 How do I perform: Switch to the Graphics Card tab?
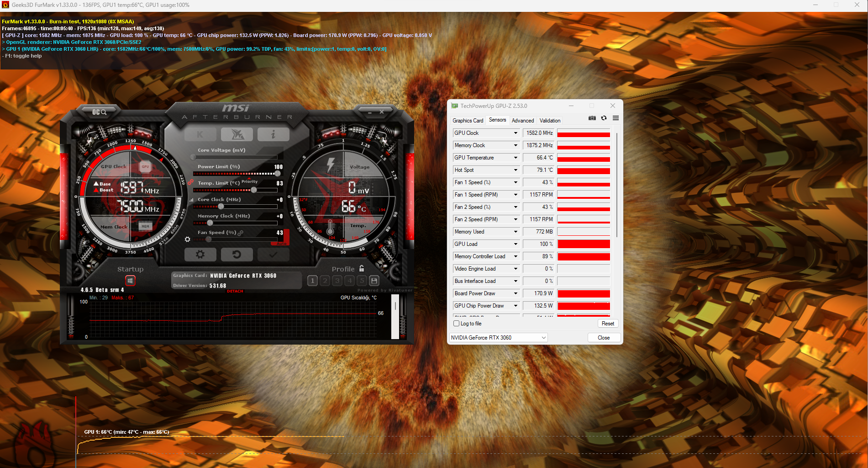pyautogui.click(x=468, y=121)
